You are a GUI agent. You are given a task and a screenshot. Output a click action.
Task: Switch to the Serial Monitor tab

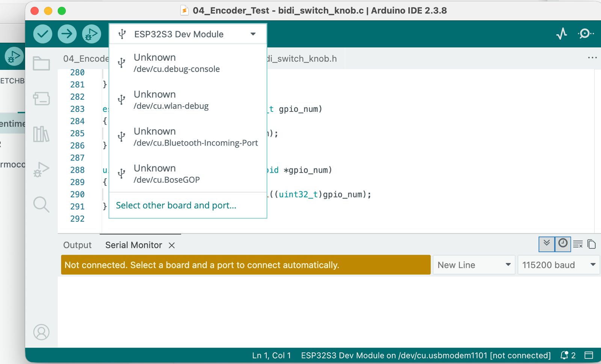coord(133,245)
